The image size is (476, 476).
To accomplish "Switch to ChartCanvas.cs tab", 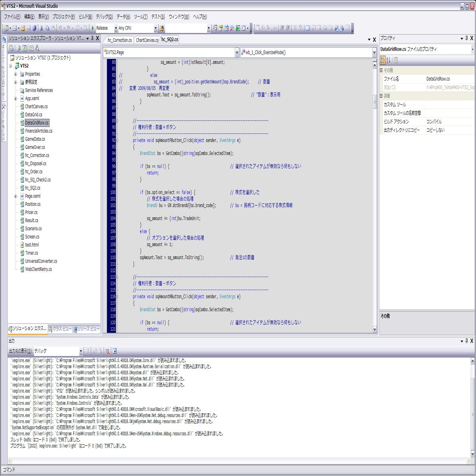I will click(147, 40).
